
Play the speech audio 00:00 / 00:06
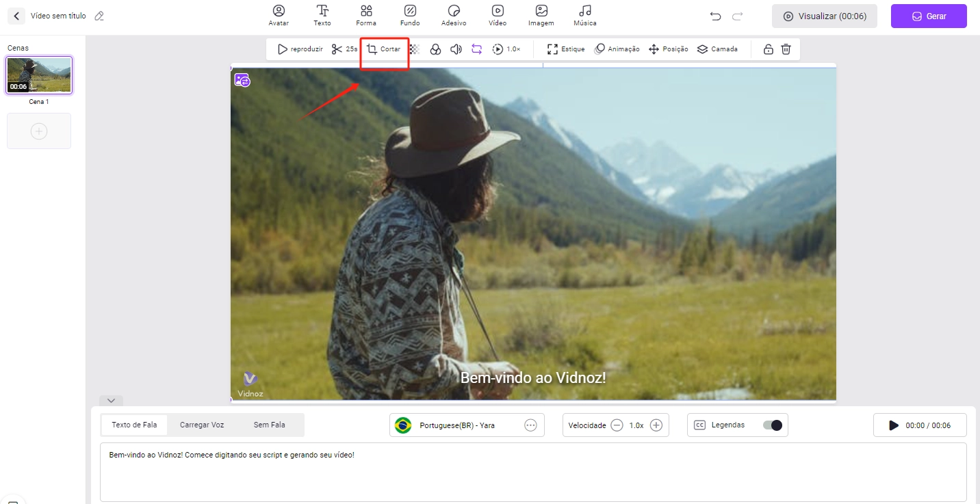pyautogui.click(x=920, y=425)
